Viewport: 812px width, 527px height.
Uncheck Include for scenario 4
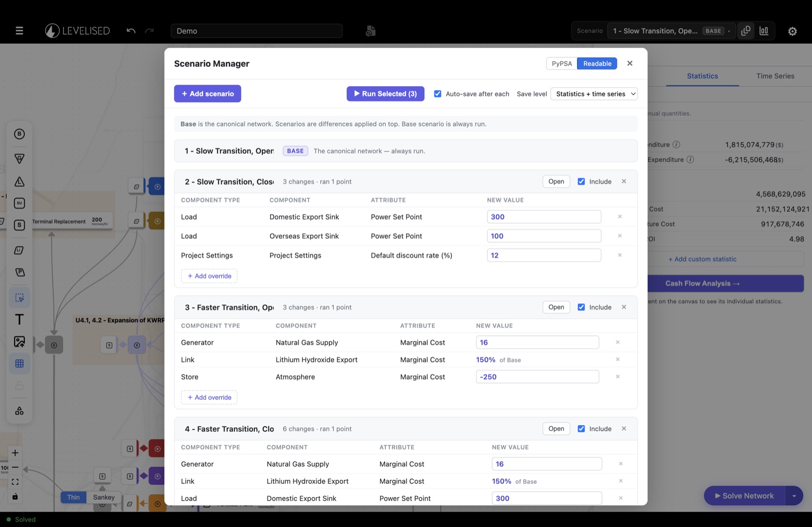[581, 429]
